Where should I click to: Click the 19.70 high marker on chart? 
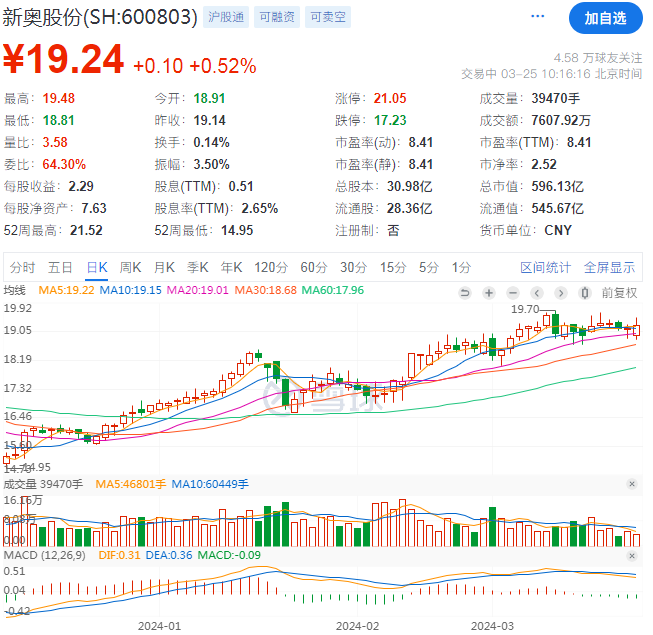click(525, 309)
